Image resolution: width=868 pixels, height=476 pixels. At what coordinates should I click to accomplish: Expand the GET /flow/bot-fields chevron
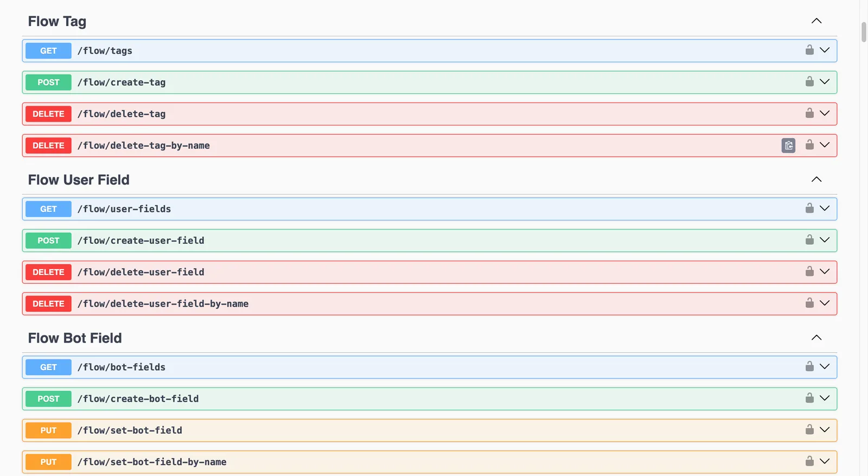[x=825, y=366]
